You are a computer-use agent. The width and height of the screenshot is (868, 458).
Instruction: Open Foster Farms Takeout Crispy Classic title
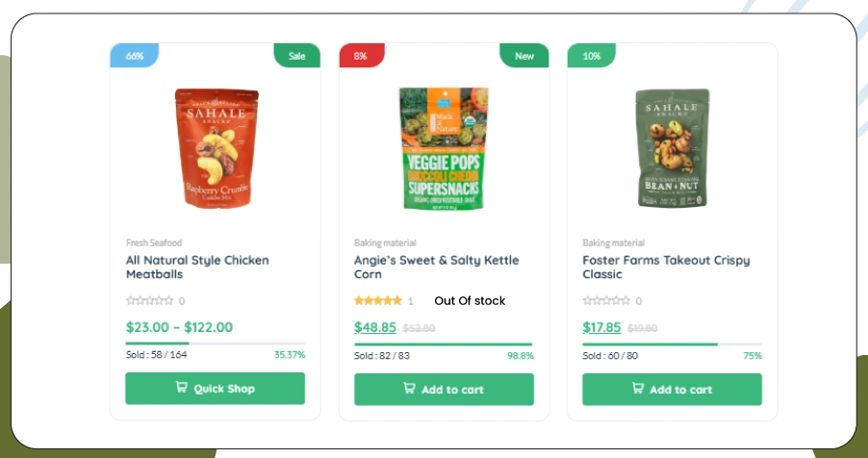tap(666, 267)
